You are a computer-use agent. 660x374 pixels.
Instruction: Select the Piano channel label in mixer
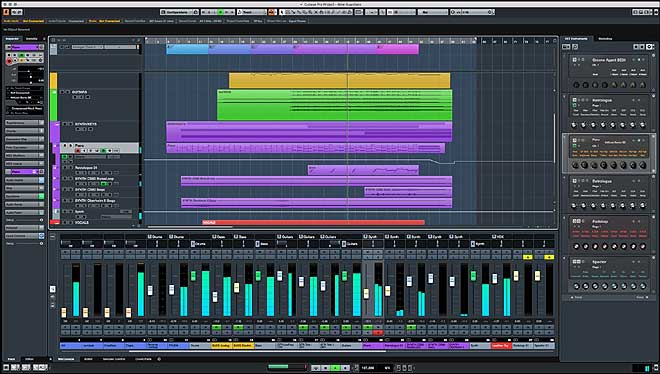(x=373, y=346)
